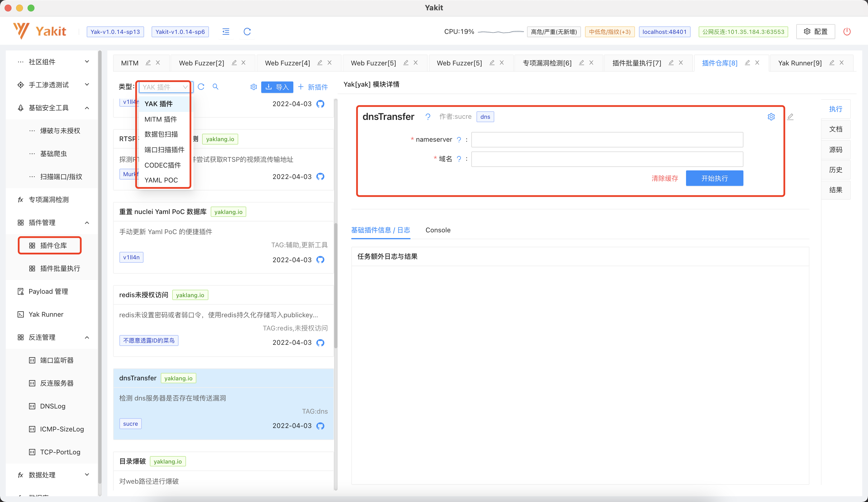Viewport: 868px width, 502px height.
Task: Switch to Yak Runner[9] tab
Action: click(x=799, y=63)
